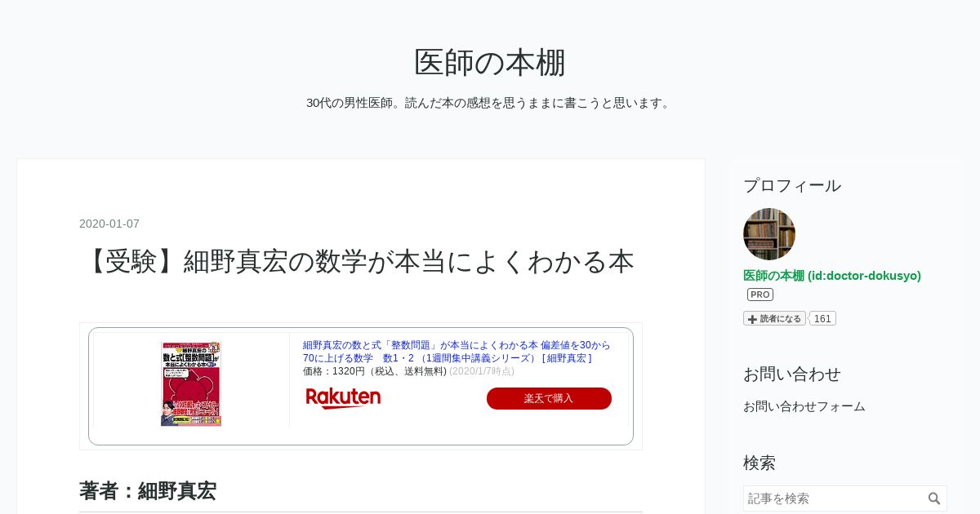Open the お問い合わせフォーム link
The width and height of the screenshot is (980, 514).
click(804, 406)
